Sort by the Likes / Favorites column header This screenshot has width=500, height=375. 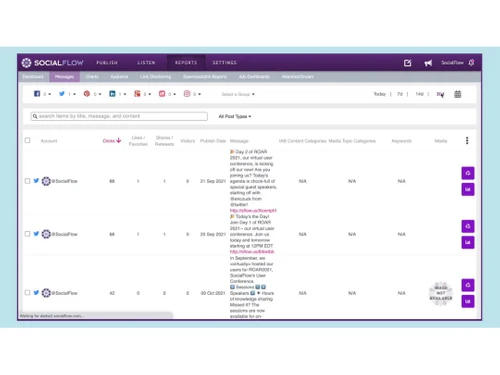click(138, 141)
